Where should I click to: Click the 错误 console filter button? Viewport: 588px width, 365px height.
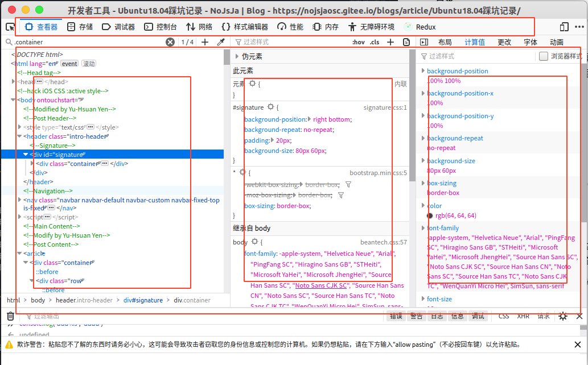coord(396,316)
